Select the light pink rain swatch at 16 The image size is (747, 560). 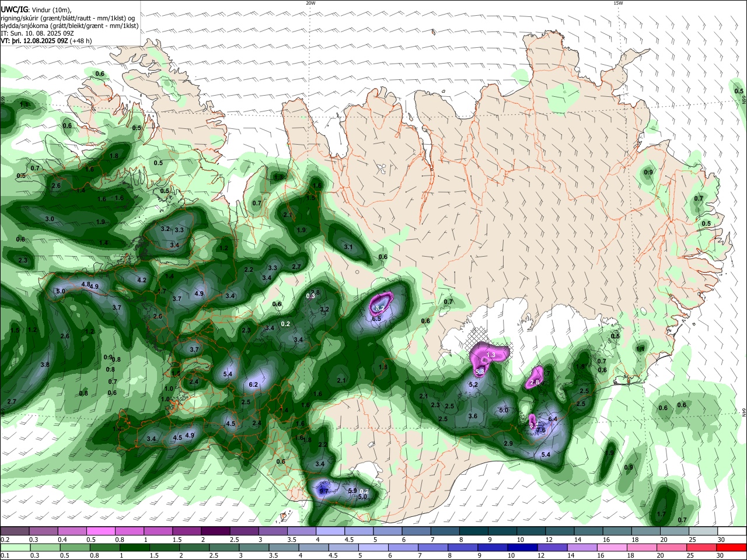tap(613, 547)
